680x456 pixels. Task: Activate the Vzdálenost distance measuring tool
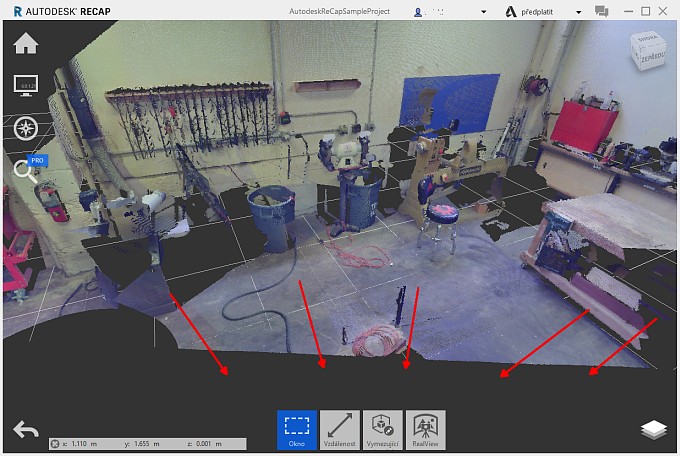pos(340,429)
